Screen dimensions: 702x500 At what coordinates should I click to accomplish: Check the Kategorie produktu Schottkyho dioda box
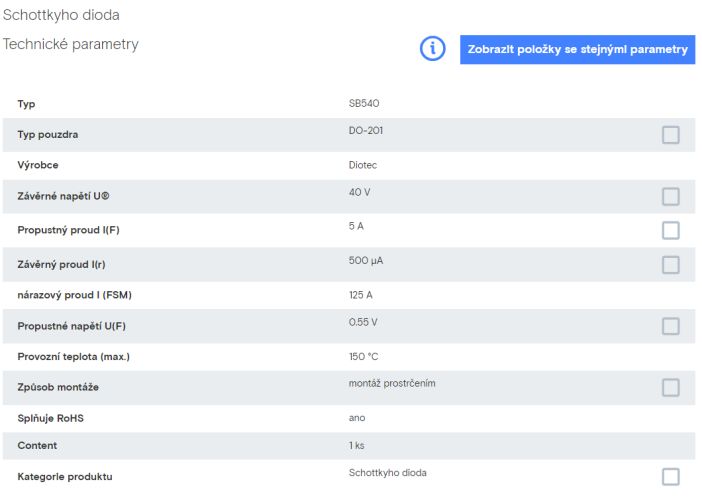coord(671,477)
